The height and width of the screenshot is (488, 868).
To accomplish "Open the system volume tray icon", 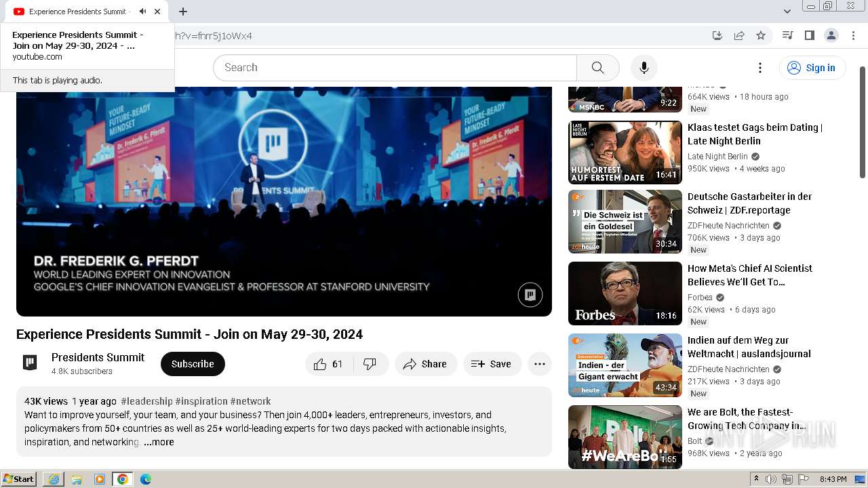I will [771, 479].
